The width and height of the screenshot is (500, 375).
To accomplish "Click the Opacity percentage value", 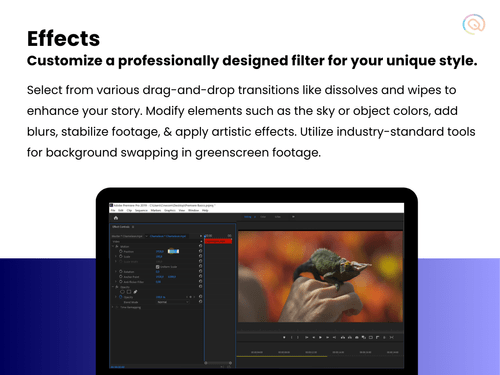I will (x=160, y=297).
